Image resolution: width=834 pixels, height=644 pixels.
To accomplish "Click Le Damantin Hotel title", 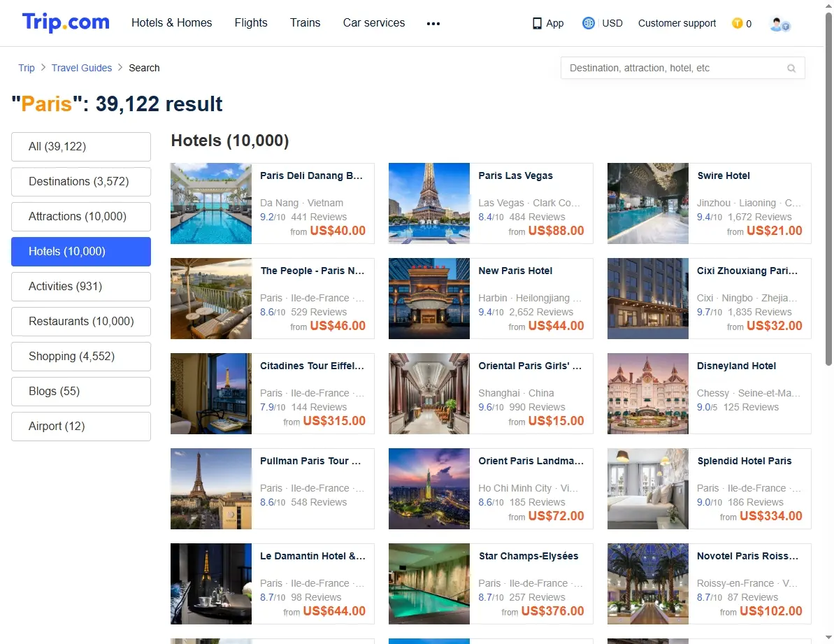I will [x=312, y=557].
